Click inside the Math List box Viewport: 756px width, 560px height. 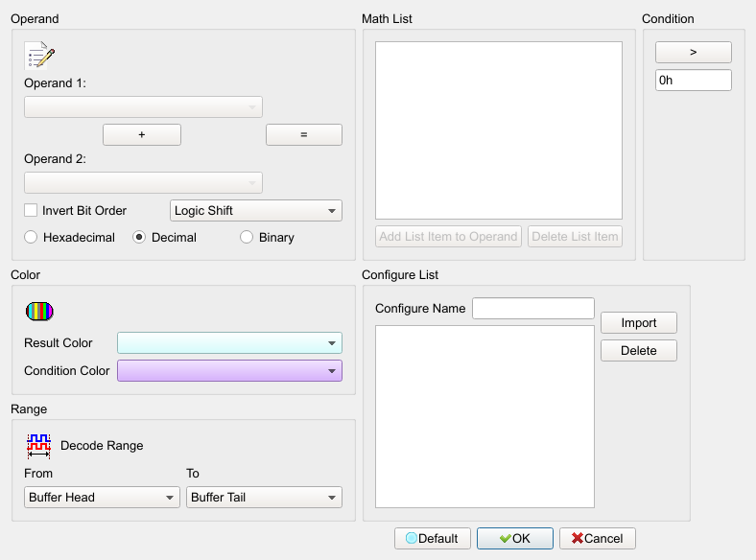point(499,130)
